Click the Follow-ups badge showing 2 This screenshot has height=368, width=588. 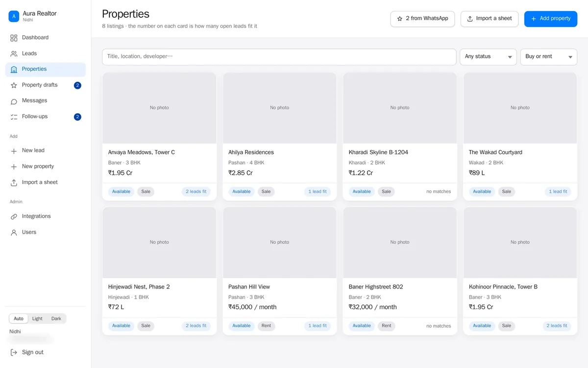point(77,117)
